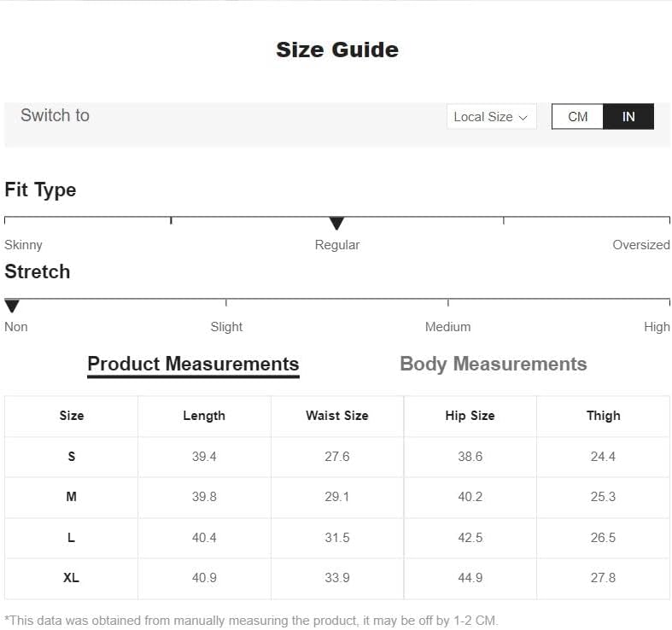Click the Stretch triangle marker at Non
Image resolution: width=672 pixels, height=630 pixels.
tap(12, 306)
